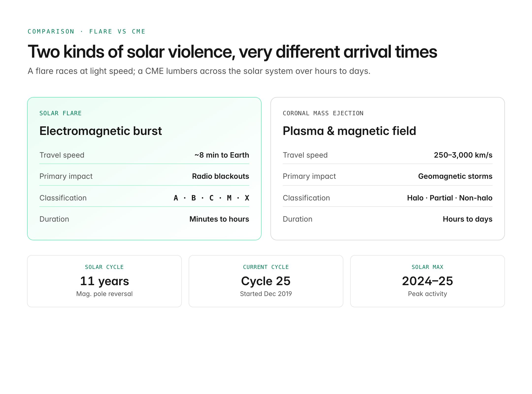Click the 'Plasma & magnetic field' card title
Viewport: 532px width, 394px height.
point(349,131)
